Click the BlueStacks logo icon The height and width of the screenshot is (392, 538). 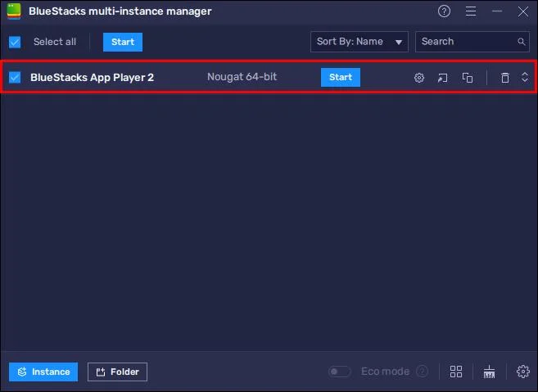(14, 11)
